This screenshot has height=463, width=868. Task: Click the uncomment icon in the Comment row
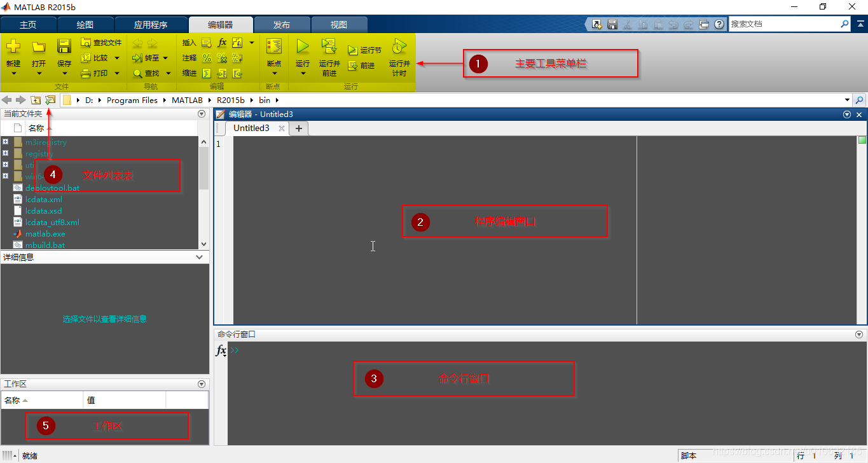pos(222,58)
